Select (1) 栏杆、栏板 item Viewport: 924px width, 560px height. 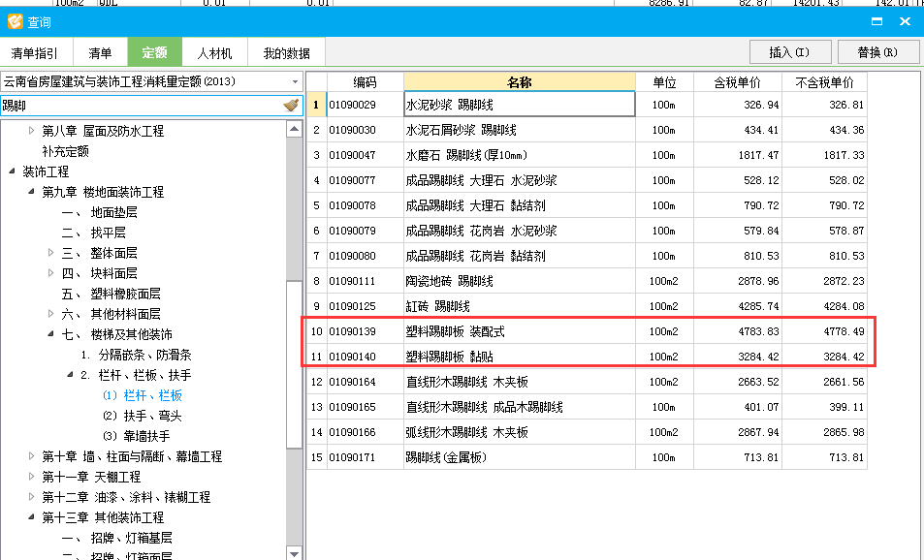142,395
